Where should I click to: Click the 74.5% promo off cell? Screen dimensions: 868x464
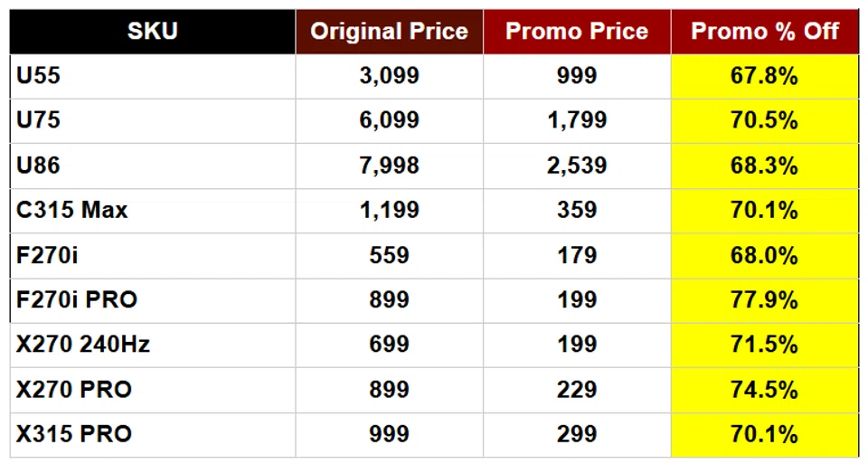(764, 390)
